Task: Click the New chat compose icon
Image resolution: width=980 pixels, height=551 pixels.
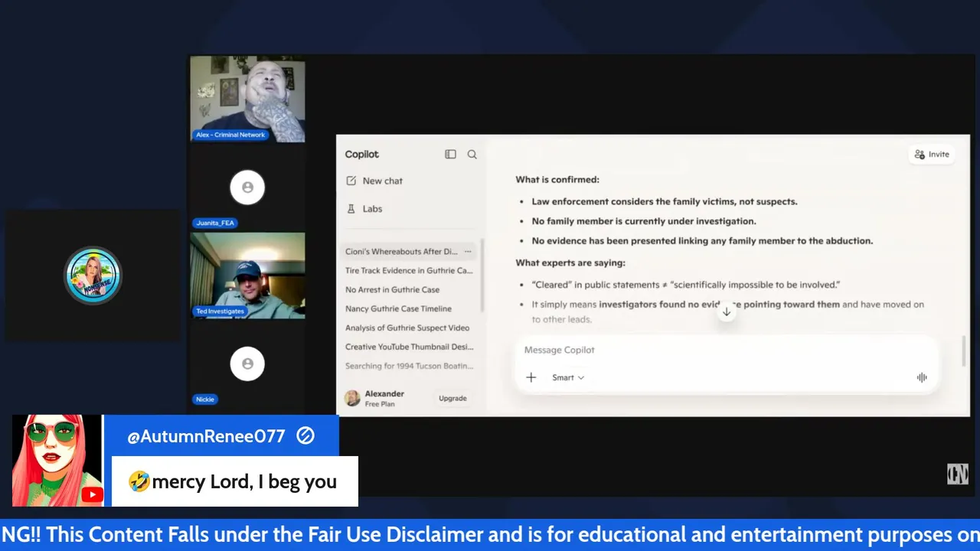Action: 351,181
